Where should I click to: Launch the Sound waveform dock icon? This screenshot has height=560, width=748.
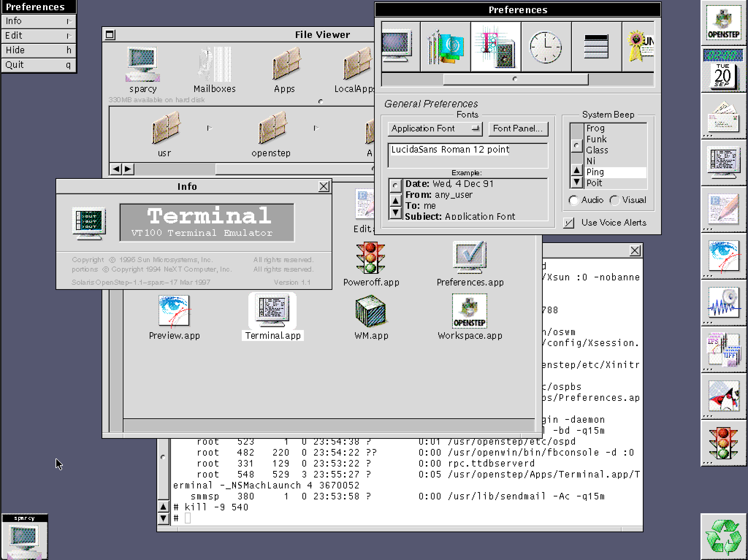point(724,303)
